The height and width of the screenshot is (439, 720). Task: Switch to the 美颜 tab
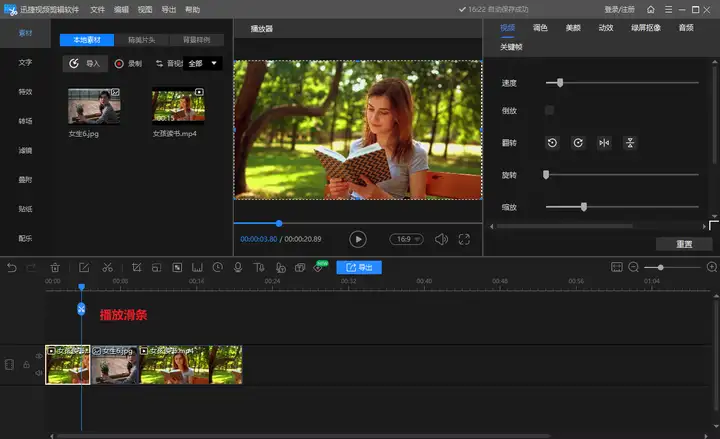click(x=573, y=28)
